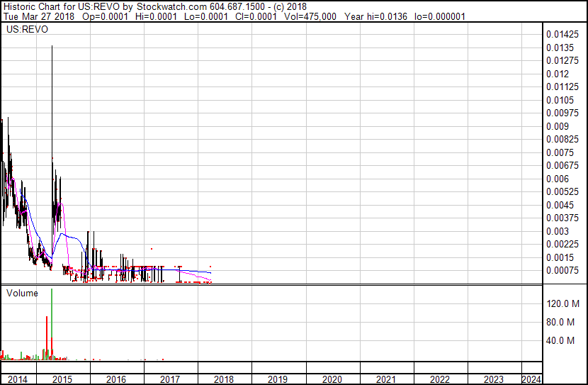This screenshot has height=385, width=588.
Task: Click the 120.0 M volume axis label
Action: coord(562,303)
